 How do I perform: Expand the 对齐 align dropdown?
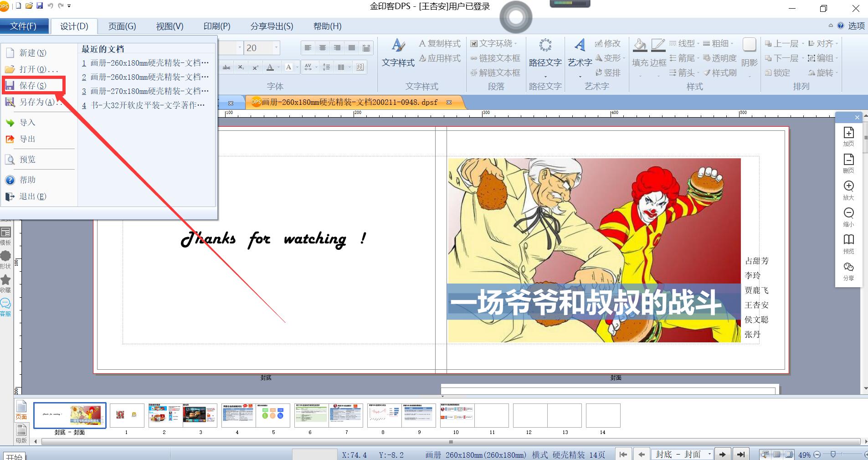(824, 43)
